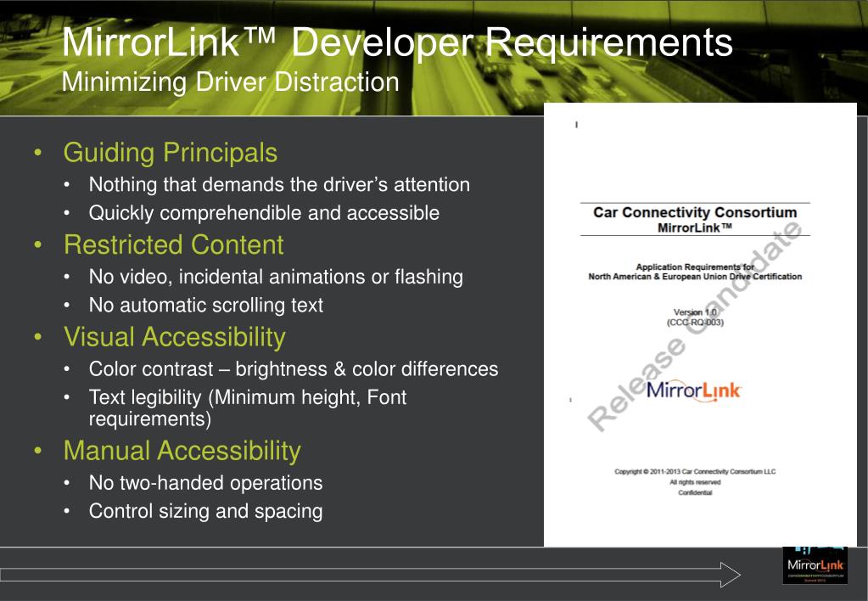
Task: Click 'Control sizing and spacing' bullet
Action: (205, 511)
